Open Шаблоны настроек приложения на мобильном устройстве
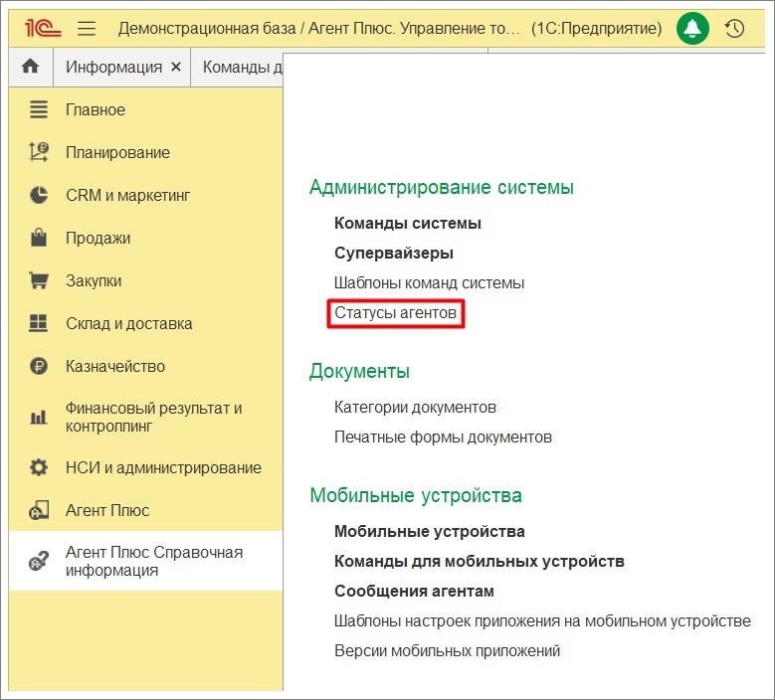 542,620
